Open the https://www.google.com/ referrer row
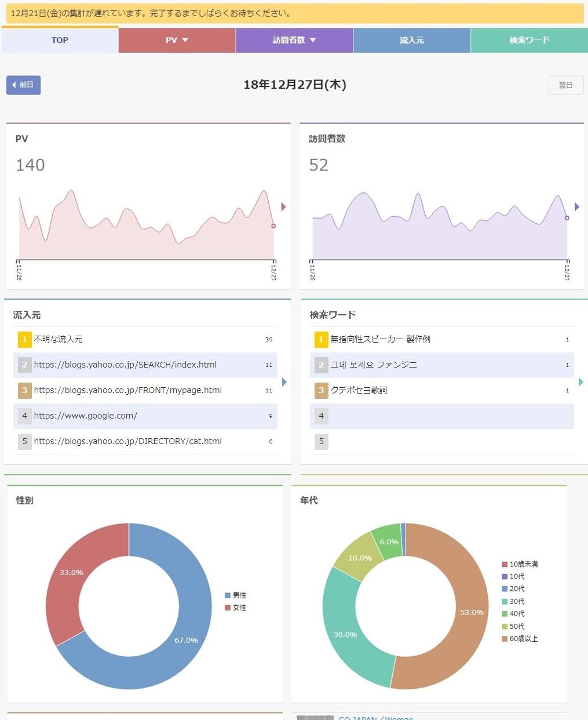Viewport: 588px width, 720px height. pos(145,416)
